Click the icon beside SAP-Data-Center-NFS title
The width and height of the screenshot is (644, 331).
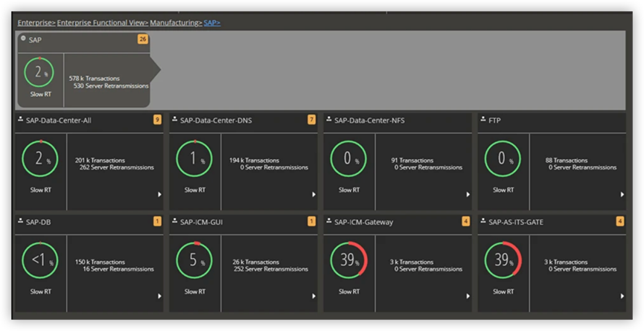(x=328, y=119)
